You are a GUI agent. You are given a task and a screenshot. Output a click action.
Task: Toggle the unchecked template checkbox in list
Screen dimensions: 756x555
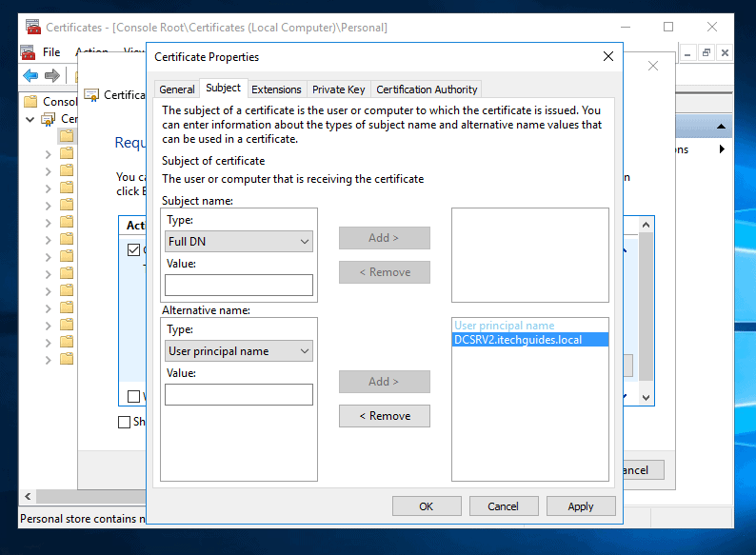coord(133,396)
